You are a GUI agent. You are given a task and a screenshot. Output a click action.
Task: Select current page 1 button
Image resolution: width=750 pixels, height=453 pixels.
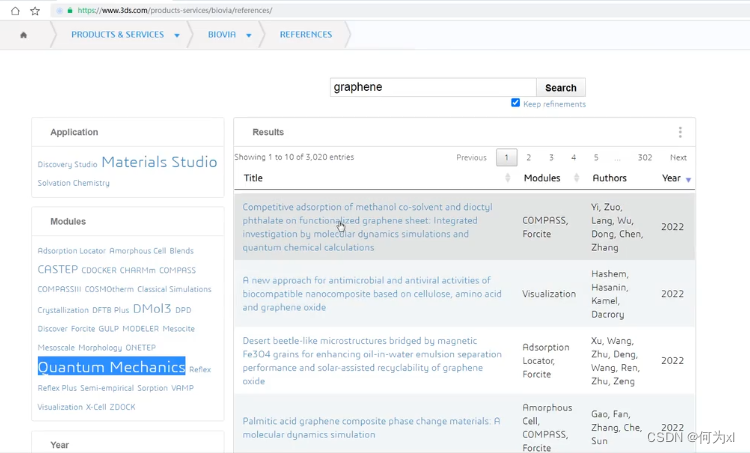(x=507, y=157)
